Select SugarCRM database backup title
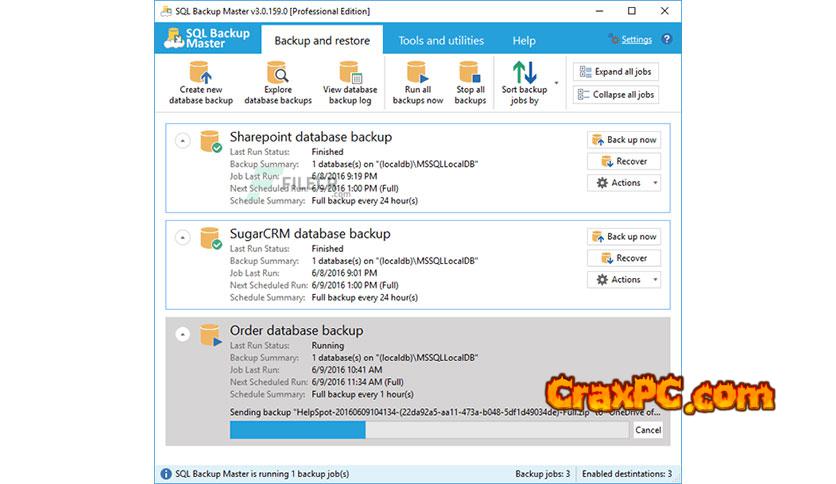The height and width of the screenshot is (484, 836). click(x=310, y=234)
